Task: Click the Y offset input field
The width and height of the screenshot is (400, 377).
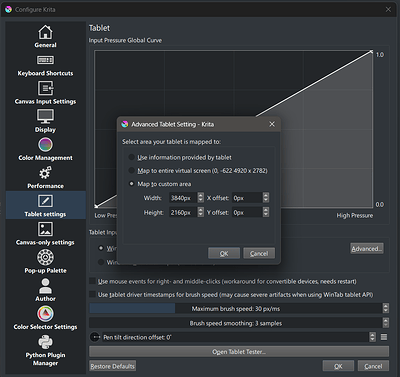Action: point(247,212)
